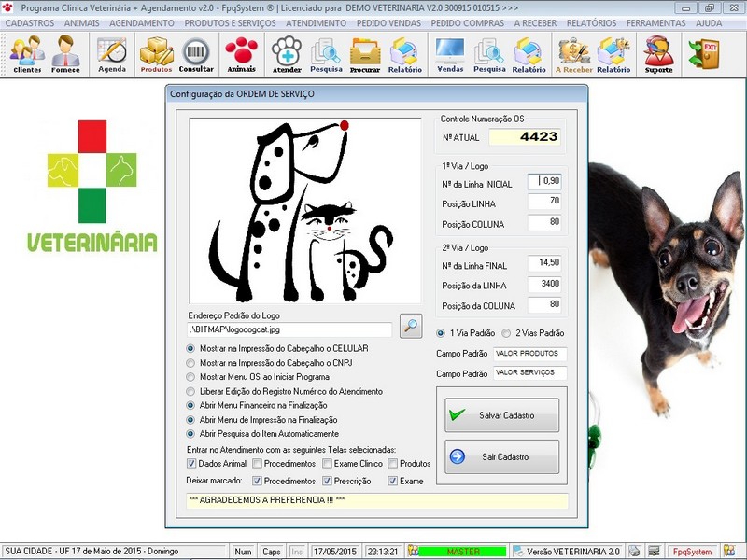Click the Salvar Cadastro button
Viewport: 747px width, 560px height.
pyautogui.click(x=501, y=415)
